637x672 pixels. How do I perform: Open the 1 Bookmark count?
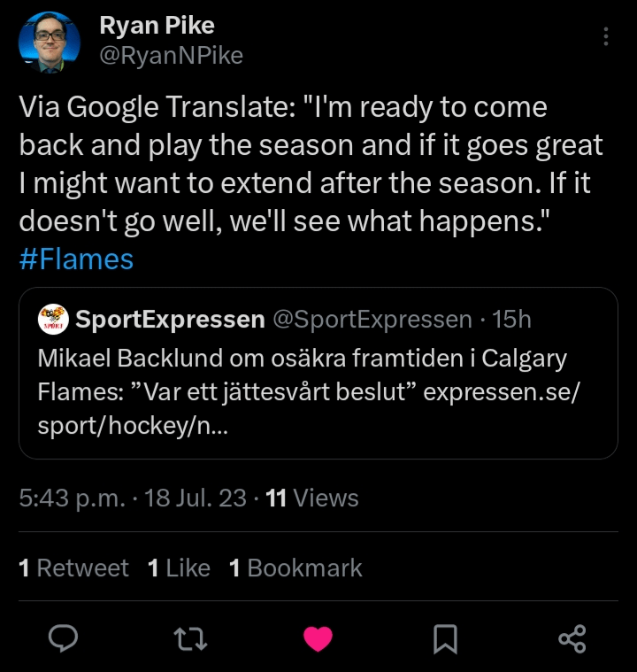point(295,568)
